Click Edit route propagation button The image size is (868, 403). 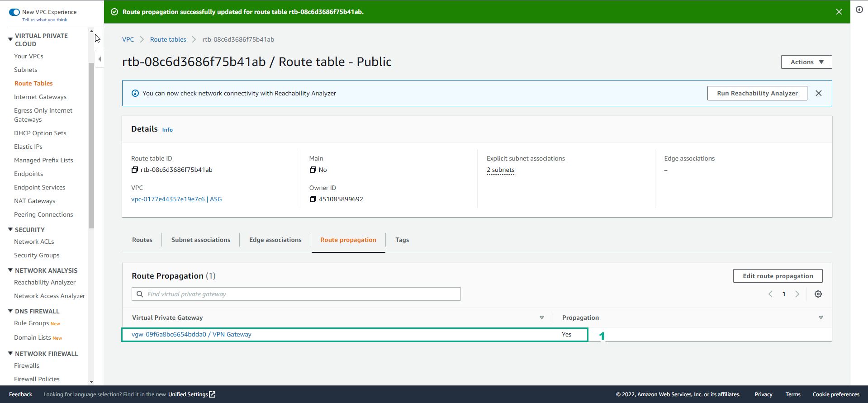tap(778, 276)
